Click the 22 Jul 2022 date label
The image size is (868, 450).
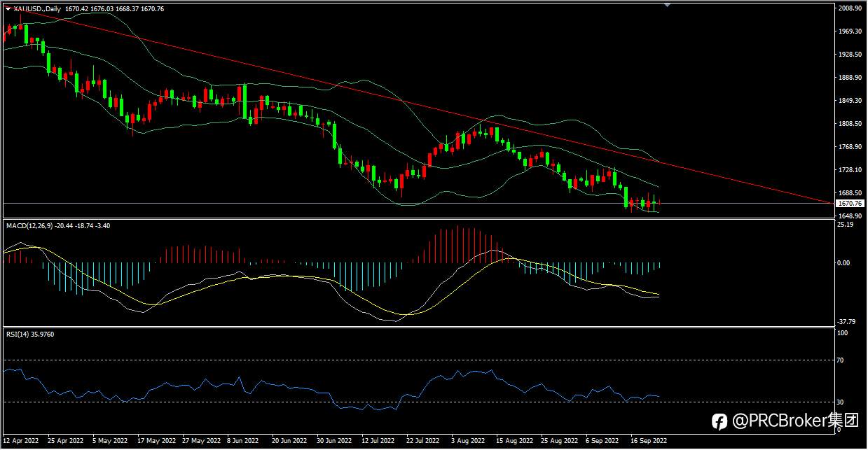(423, 442)
